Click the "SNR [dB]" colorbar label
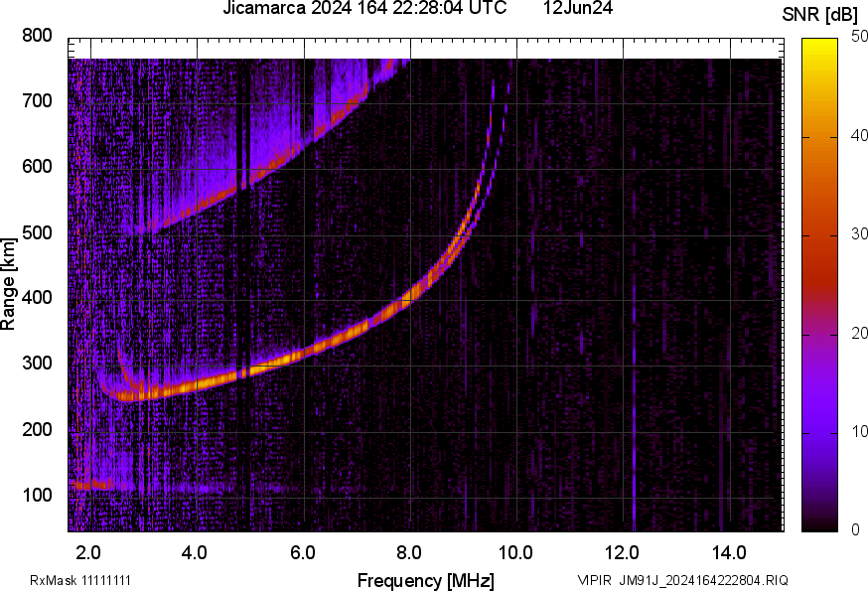This screenshot has height=591, width=868. pos(820,14)
